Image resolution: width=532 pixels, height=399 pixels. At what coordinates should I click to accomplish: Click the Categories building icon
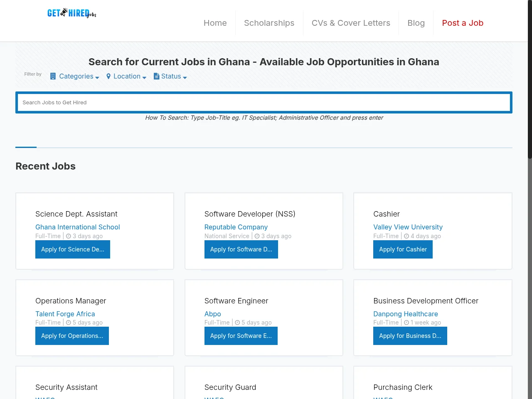53,76
